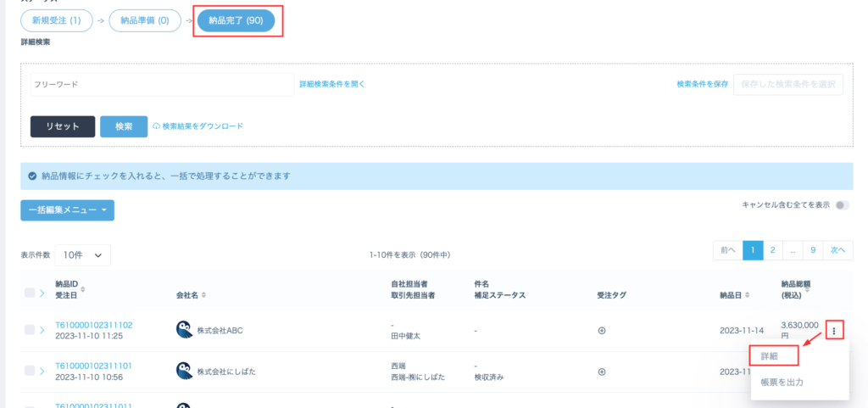
Task: Click the 株式会社ABC company avatar icon
Action: click(184, 330)
